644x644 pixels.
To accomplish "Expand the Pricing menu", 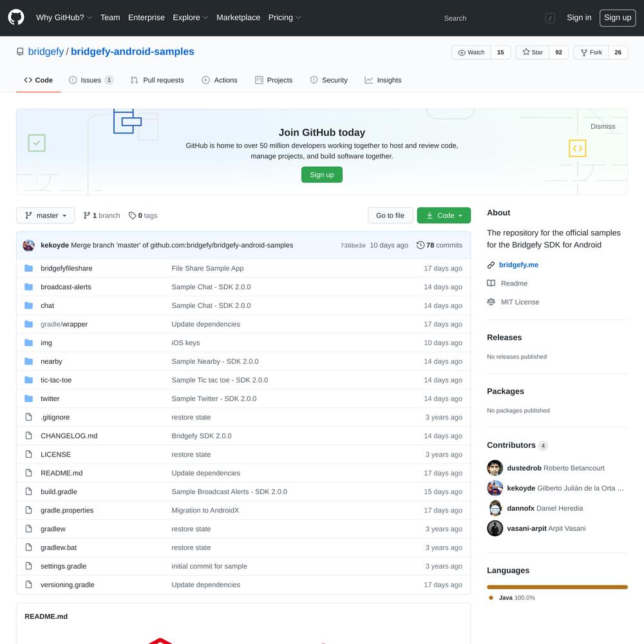I will tap(285, 17).
